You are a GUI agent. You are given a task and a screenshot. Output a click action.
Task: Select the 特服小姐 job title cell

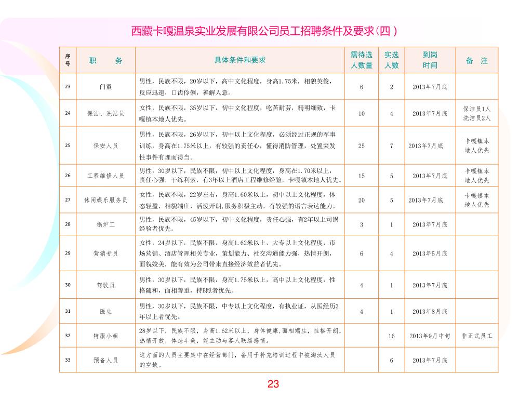[x=105, y=336]
